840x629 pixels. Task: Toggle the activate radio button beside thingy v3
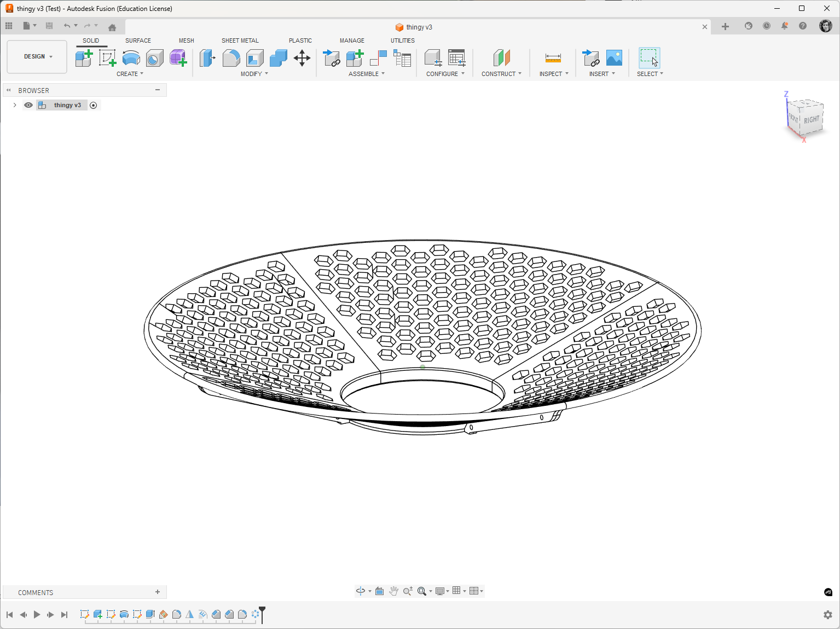94,105
